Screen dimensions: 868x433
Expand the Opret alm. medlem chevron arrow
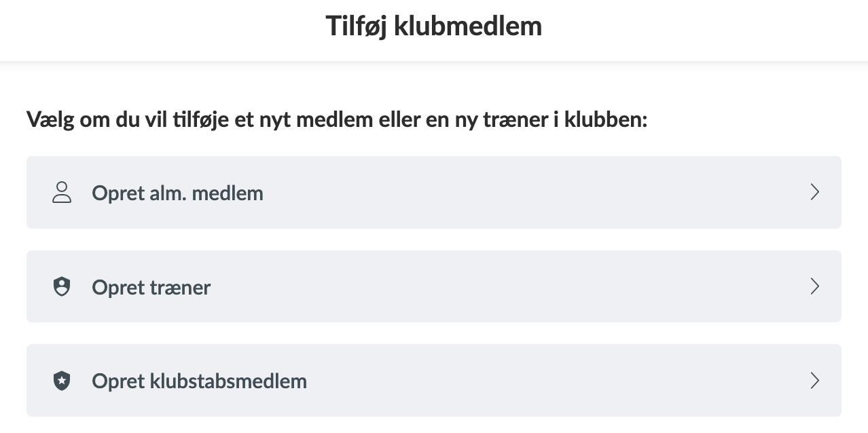tap(815, 193)
